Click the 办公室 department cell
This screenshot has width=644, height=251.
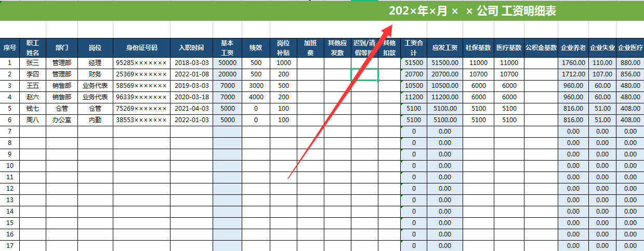coord(62,120)
